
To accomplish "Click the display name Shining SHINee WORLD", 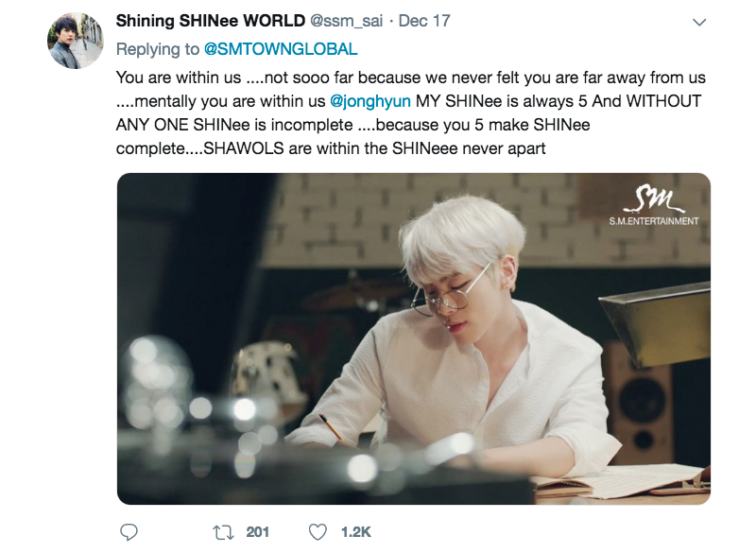I will click(210, 21).
